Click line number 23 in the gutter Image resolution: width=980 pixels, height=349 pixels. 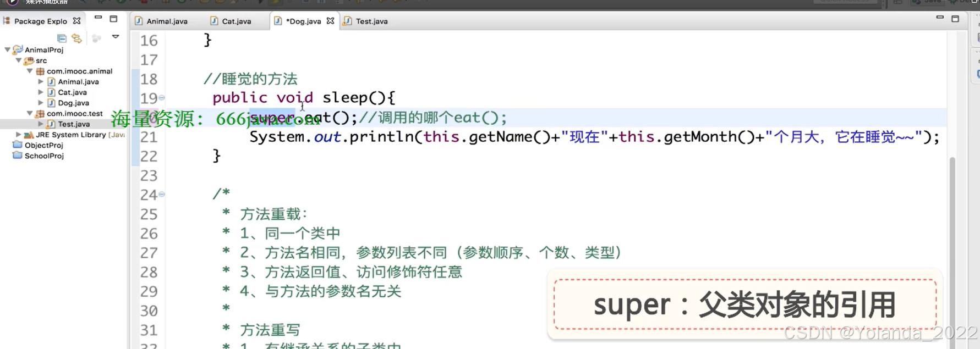point(149,176)
